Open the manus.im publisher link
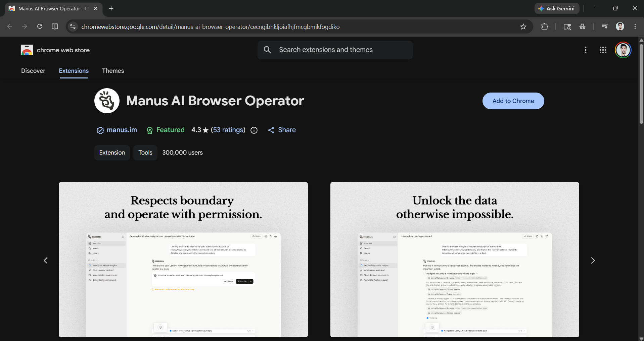Screen dimensions: 644x341 click(117, 130)
